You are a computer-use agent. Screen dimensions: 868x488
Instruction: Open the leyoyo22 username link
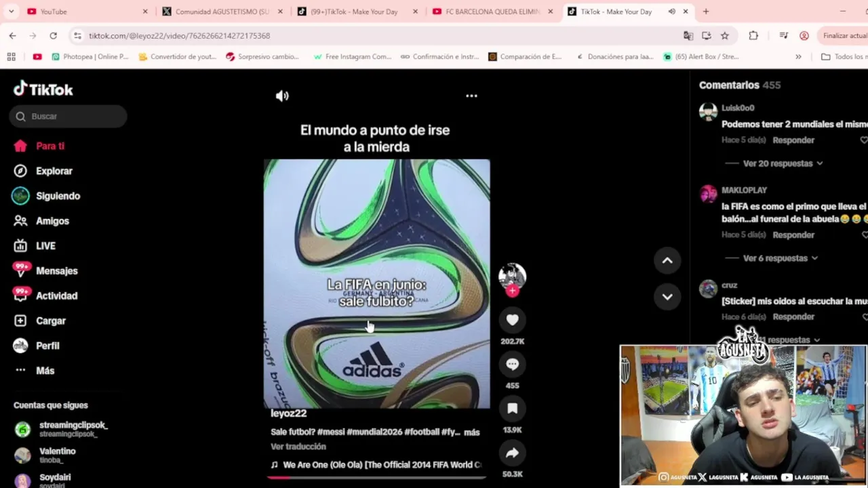[288, 413]
